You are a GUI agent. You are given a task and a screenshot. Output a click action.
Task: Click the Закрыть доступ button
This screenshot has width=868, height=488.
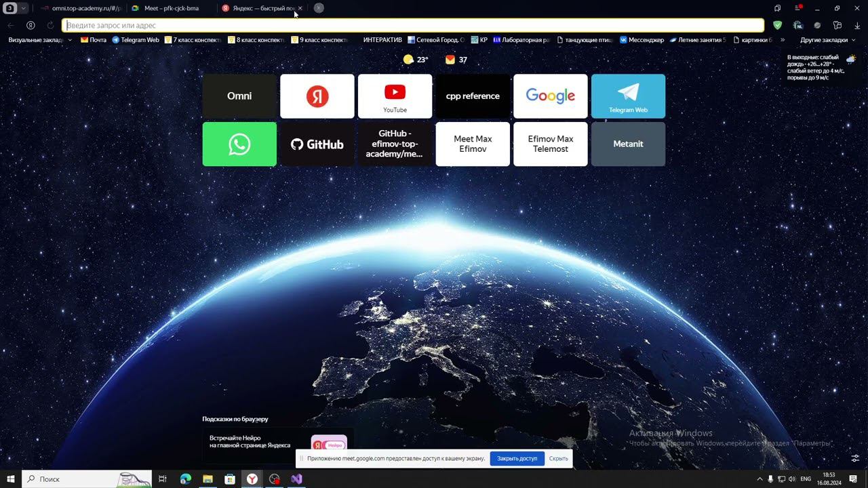[517, 459]
